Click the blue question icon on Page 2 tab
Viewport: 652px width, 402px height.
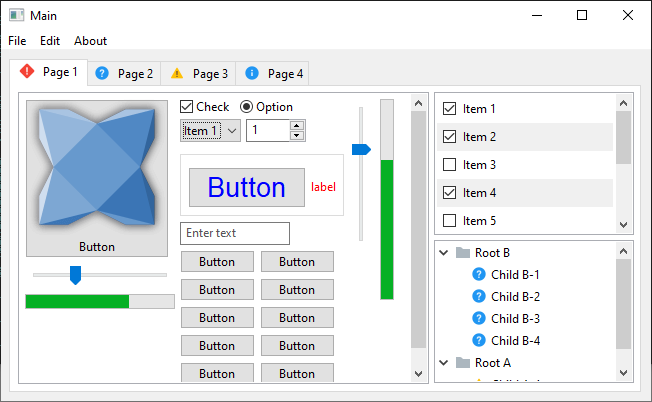(x=102, y=74)
